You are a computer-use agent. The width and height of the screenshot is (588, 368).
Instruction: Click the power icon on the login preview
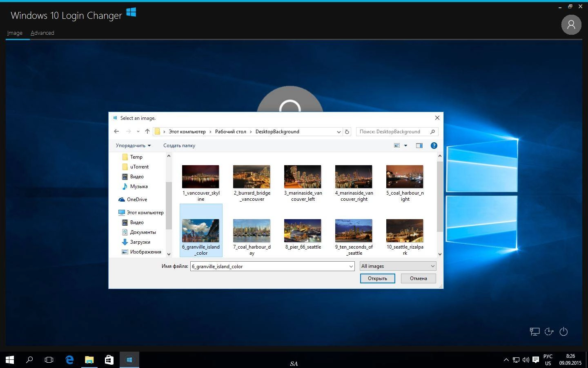tap(563, 332)
